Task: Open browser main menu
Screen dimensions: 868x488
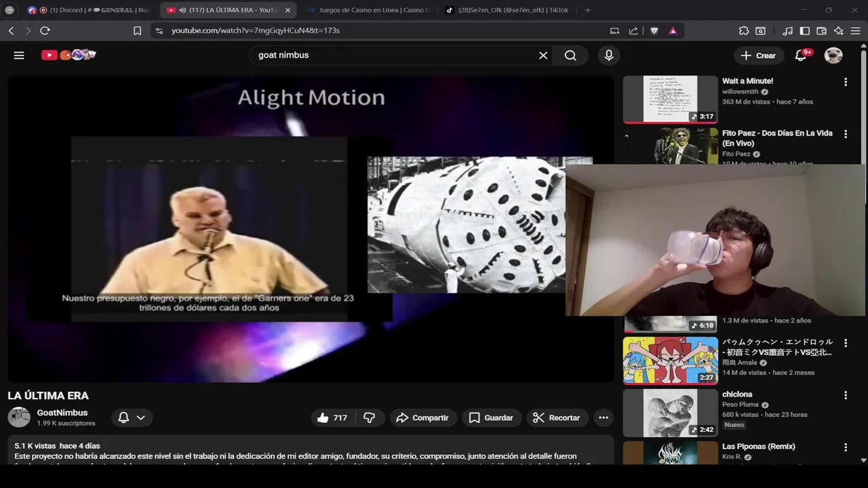Action: (x=856, y=30)
